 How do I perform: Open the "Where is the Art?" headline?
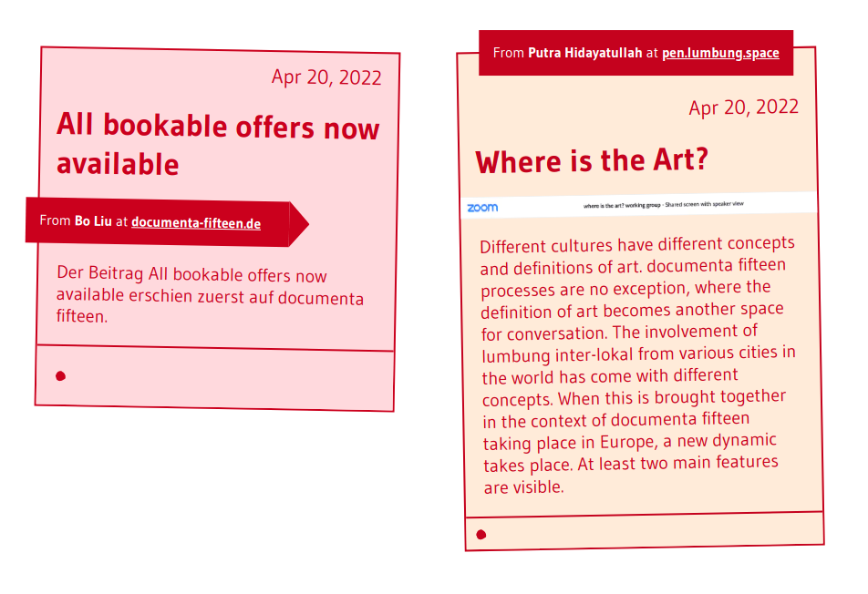pyautogui.click(x=592, y=162)
